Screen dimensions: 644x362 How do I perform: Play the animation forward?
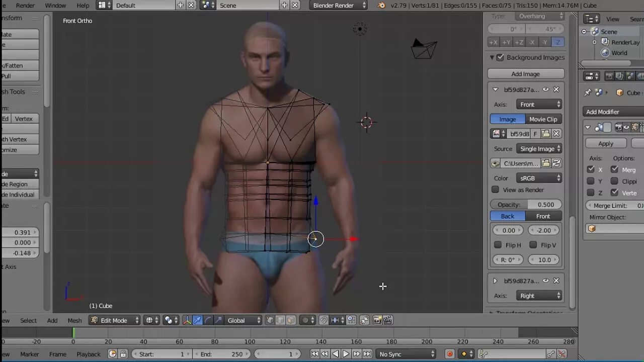(x=346, y=354)
